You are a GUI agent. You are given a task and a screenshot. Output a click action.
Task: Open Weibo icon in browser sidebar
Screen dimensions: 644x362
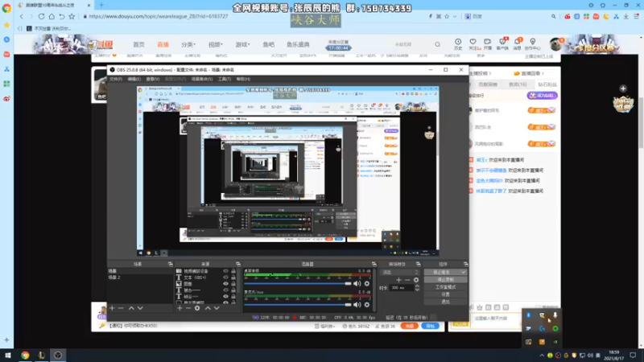[x=6, y=99]
